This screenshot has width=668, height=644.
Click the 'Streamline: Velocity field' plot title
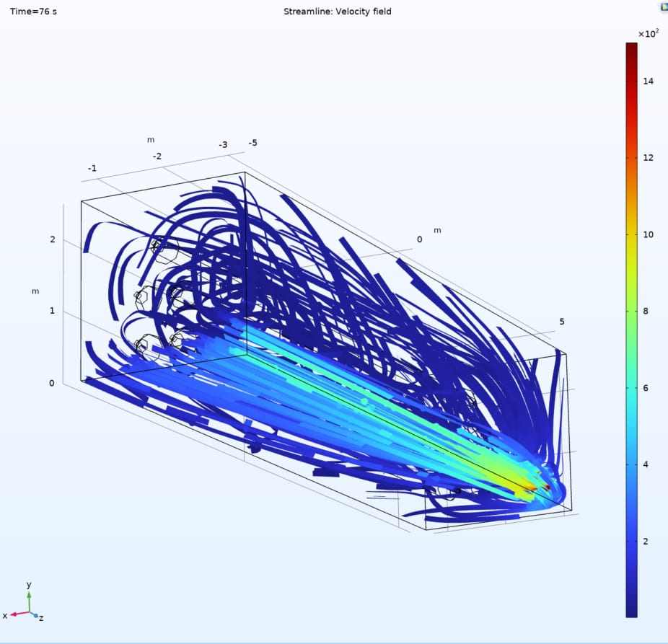338,12
